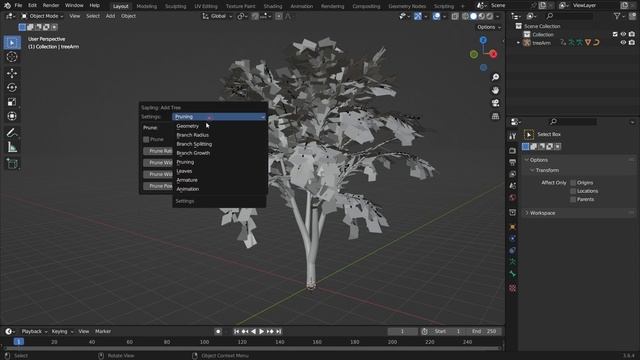Click the Start frame field
Screen dimensions: 640x360
tap(448, 331)
